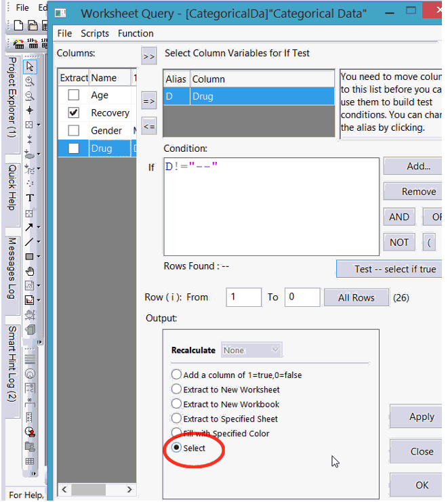Choose the Text tool
This screenshot has width=448, height=502.
30,198
